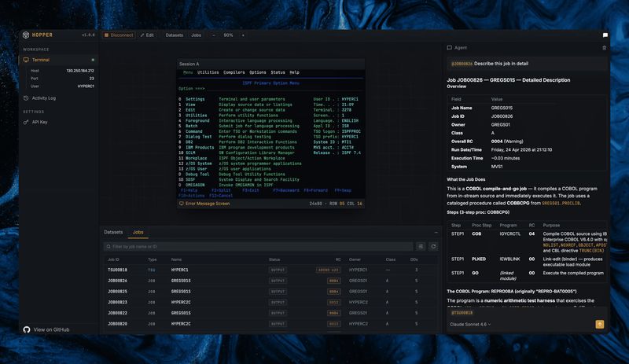Viewport: 629px width, 364px height.
Task: Click the Edit pencil button
Action: (147, 35)
